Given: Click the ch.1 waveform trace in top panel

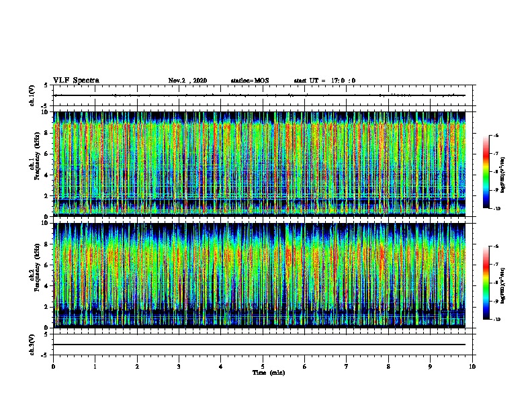Looking at the screenshot, I should point(259,95).
